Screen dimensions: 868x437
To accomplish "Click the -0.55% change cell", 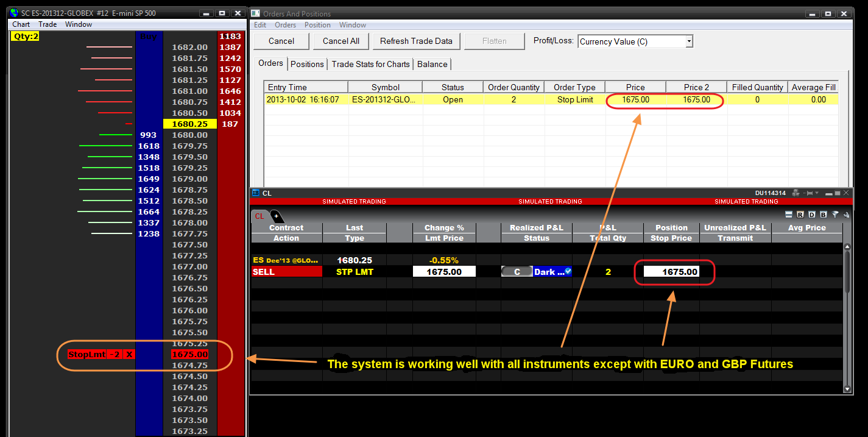I will 444,260.
